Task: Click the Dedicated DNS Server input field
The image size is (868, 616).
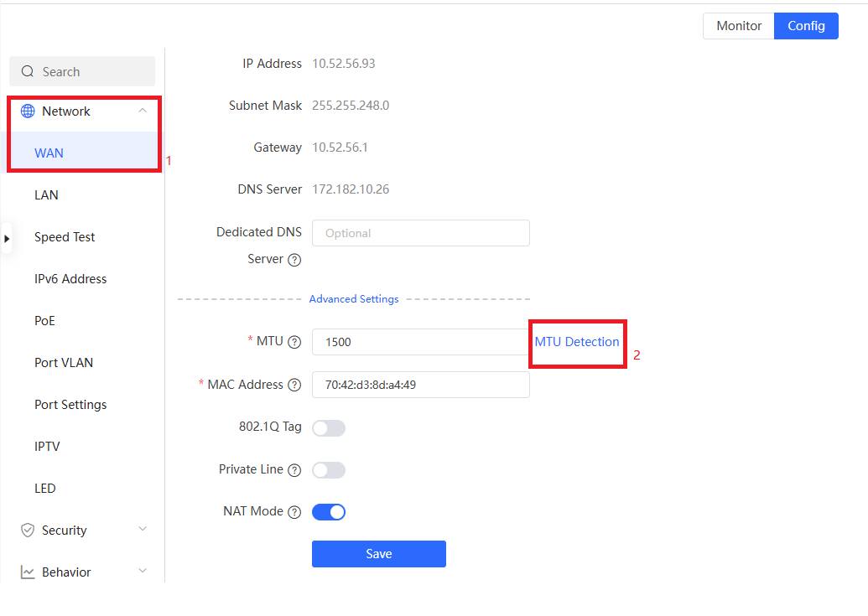Action: pos(420,233)
